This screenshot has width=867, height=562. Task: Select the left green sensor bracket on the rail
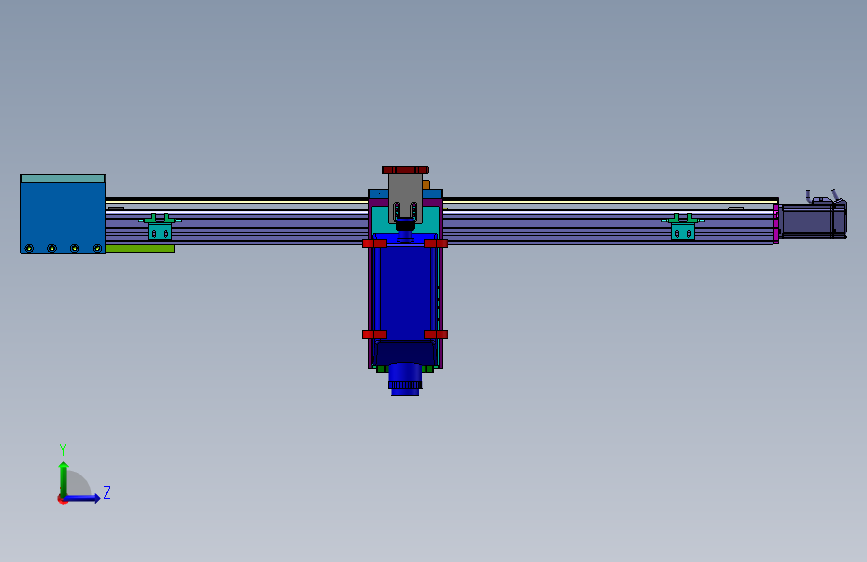[160, 227]
